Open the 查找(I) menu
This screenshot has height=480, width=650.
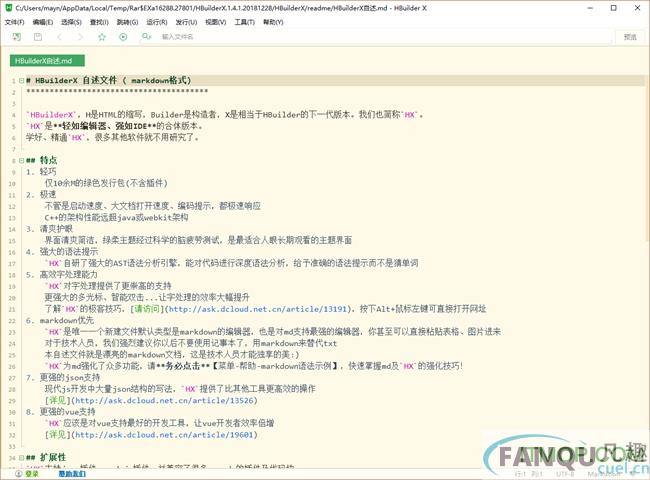(99, 22)
